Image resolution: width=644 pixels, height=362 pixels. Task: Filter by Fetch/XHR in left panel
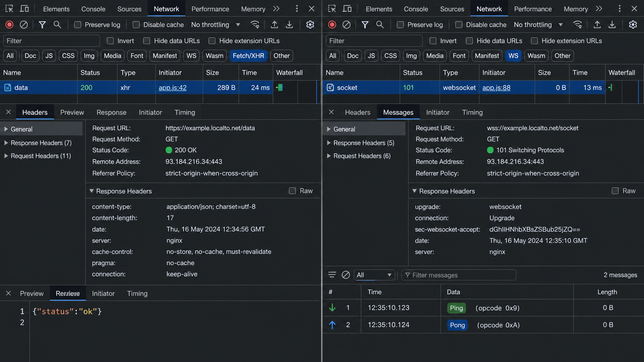pyautogui.click(x=248, y=56)
